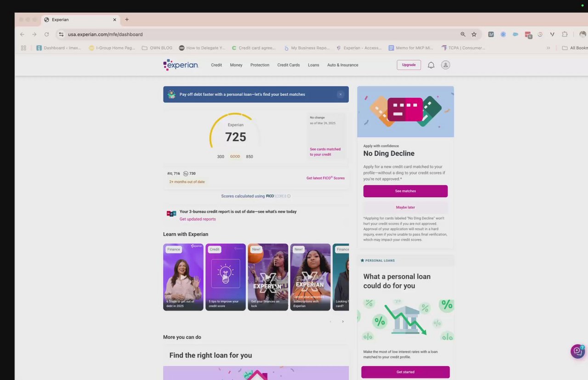Open the Auto & Insurance menu
This screenshot has height=380, width=588.
pyautogui.click(x=343, y=65)
